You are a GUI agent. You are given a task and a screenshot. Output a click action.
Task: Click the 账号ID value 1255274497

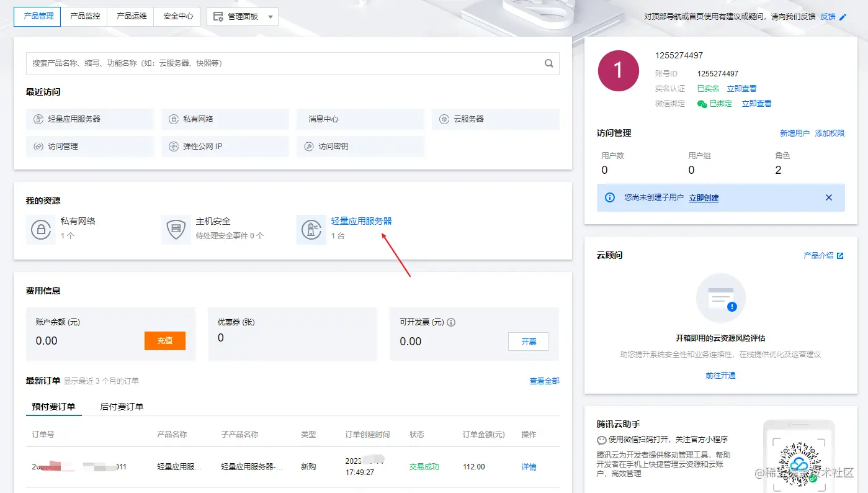point(718,74)
